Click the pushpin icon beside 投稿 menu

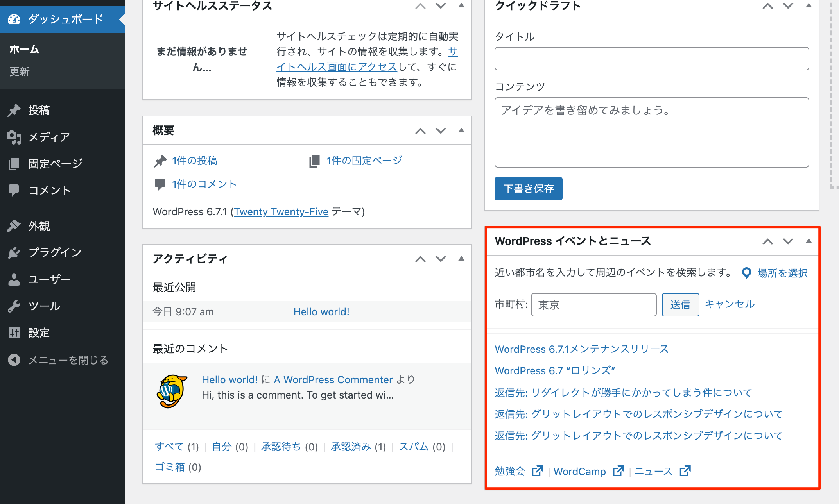[14, 111]
